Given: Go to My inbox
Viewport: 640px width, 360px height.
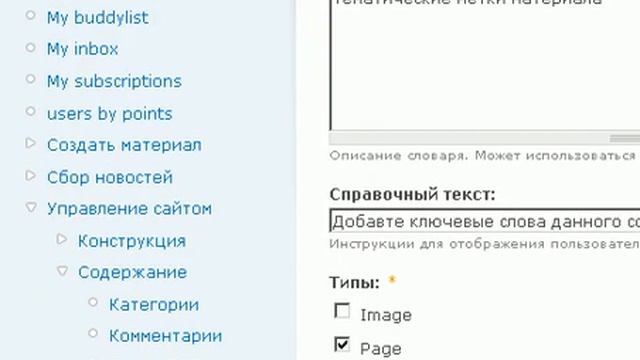Looking at the screenshot, I should click(82, 49).
